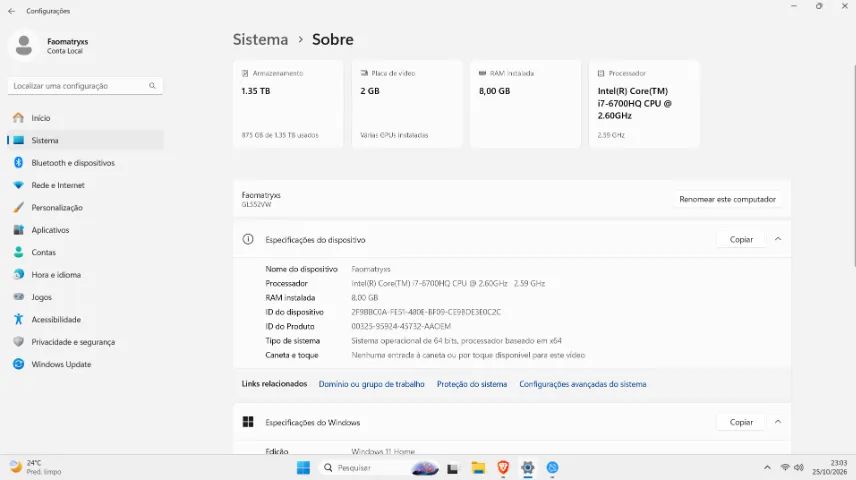The image size is (856, 480).
Task: Click the Sistema breadcrumb link
Action: pyautogui.click(x=260, y=39)
